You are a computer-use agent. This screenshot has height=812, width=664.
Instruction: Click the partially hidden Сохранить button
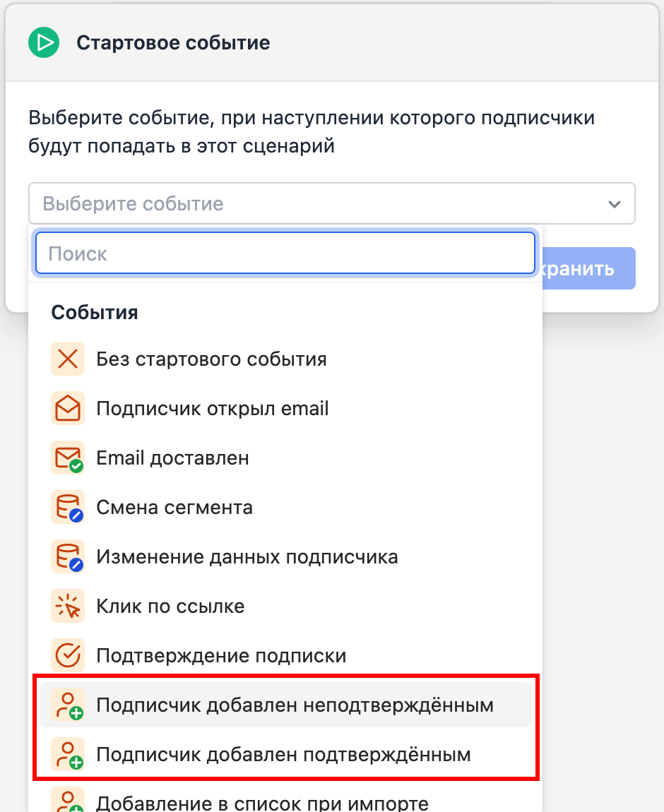pos(589,268)
